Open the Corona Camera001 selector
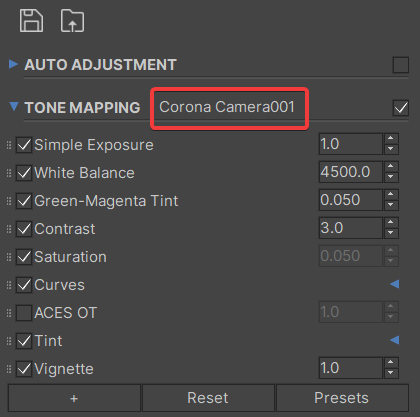This screenshot has width=420, height=417. 227,107
